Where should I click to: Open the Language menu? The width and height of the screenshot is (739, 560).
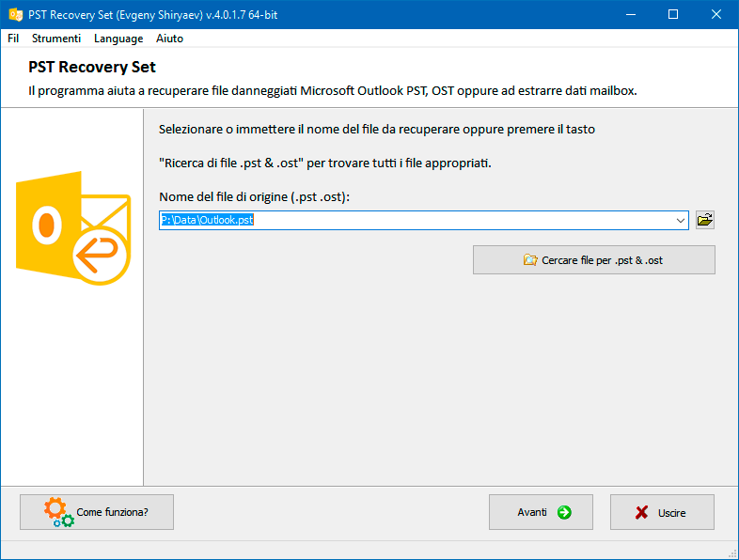tap(118, 39)
